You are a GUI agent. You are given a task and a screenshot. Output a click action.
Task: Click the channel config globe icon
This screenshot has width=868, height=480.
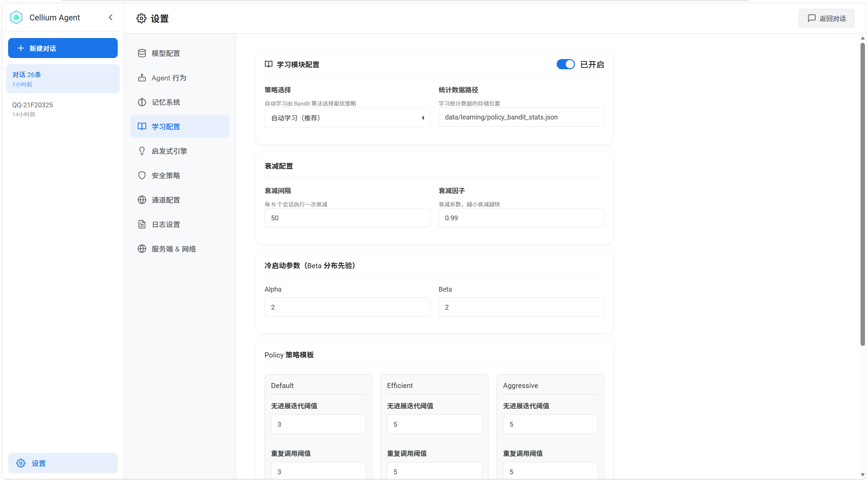tap(142, 200)
